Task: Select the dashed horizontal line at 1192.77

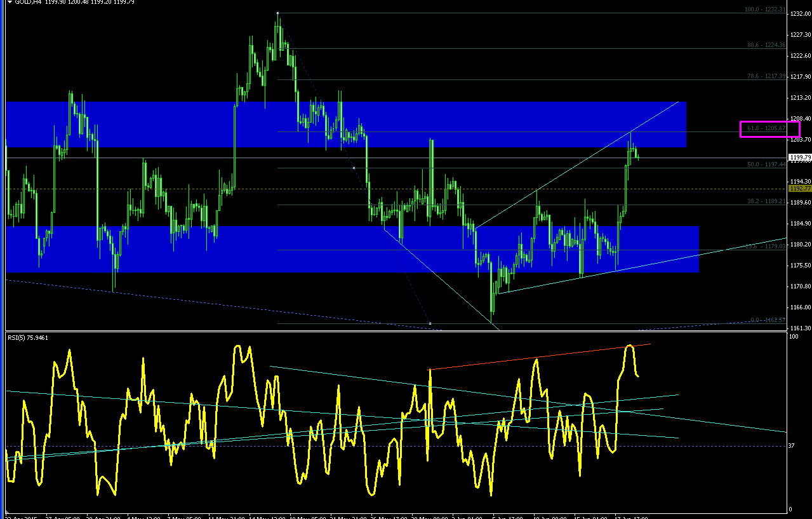Action: point(397,189)
